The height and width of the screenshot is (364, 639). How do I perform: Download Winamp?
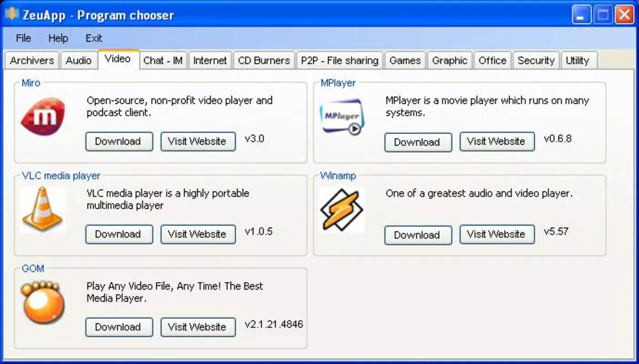click(418, 235)
